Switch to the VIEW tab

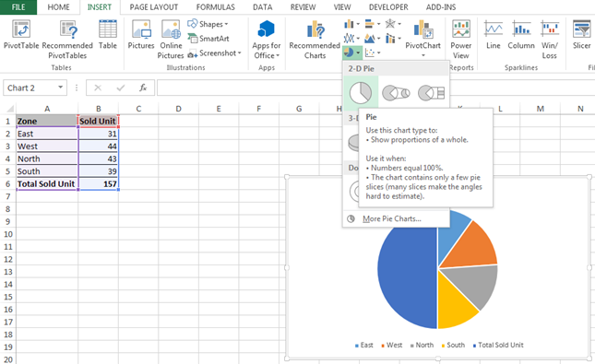[342, 7]
